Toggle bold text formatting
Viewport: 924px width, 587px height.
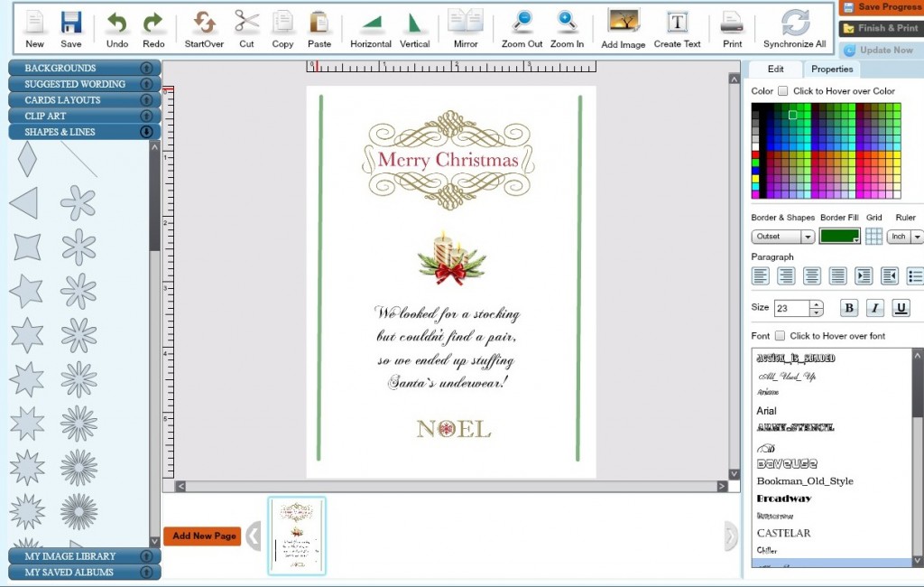click(x=848, y=308)
